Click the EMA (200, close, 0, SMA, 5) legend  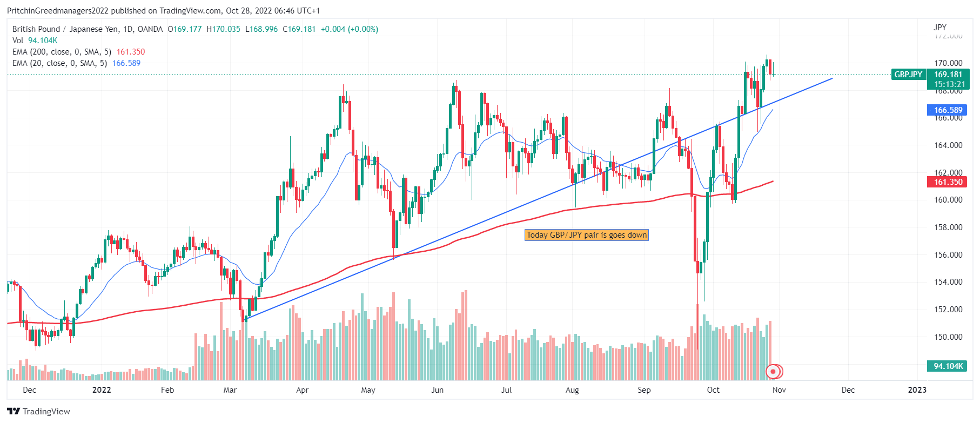(x=62, y=52)
